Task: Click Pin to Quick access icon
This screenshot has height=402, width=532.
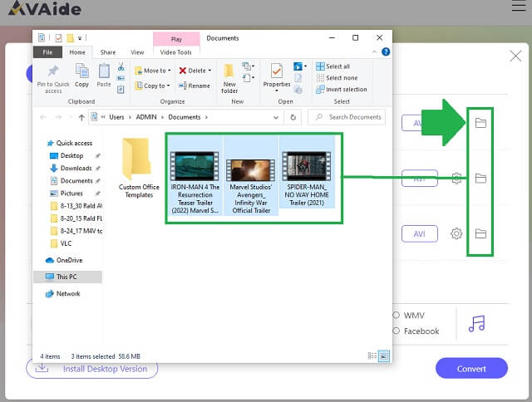Action: [53, 71]
